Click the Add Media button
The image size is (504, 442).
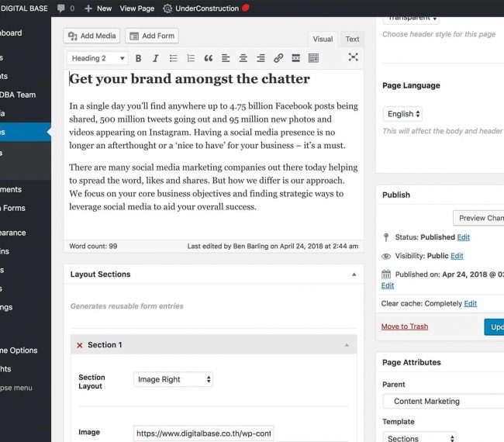coord(91,36)
